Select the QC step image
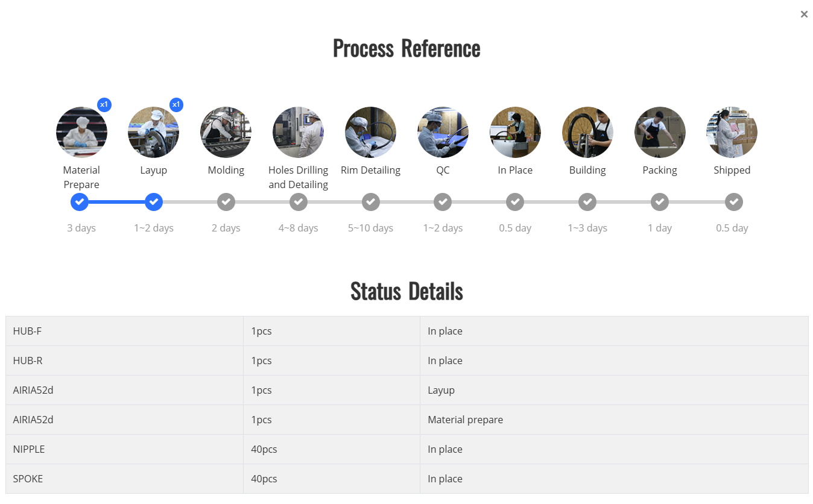The image size is (813, 504). coord(443,133)
